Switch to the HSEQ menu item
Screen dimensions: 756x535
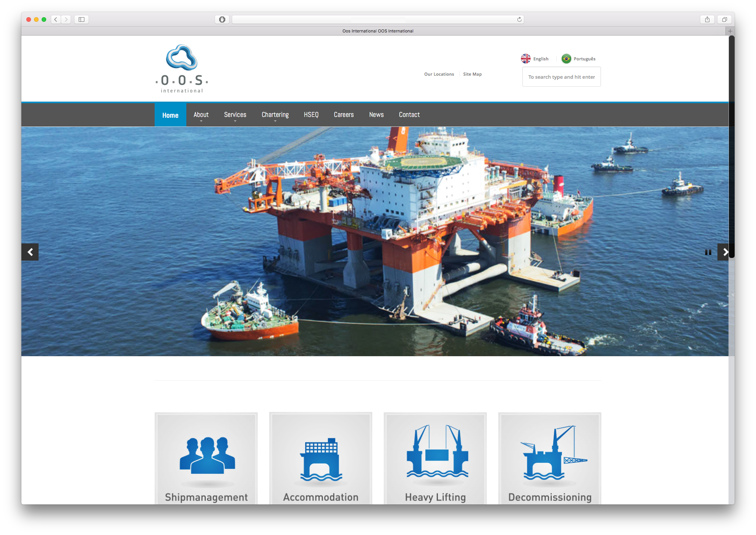pyautogui.click(x=311, y=114)
